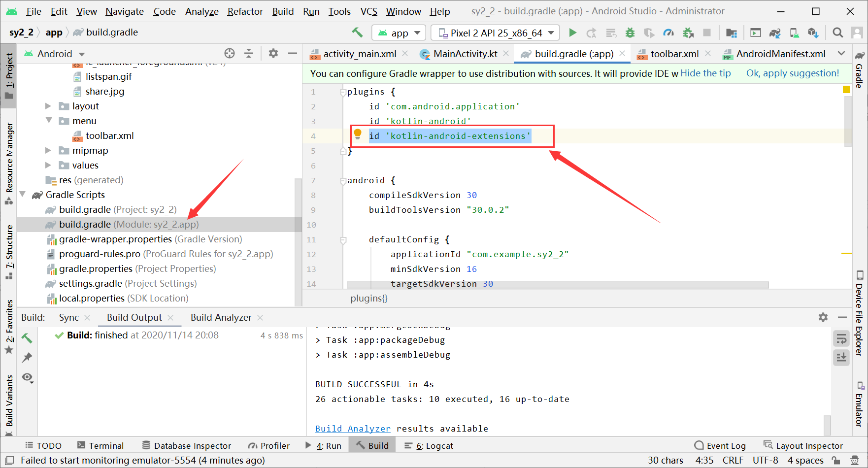Screen dimensions: 868x468
Task: Click the rebuild hammer icon in Build panel
Action: [27, 338]
